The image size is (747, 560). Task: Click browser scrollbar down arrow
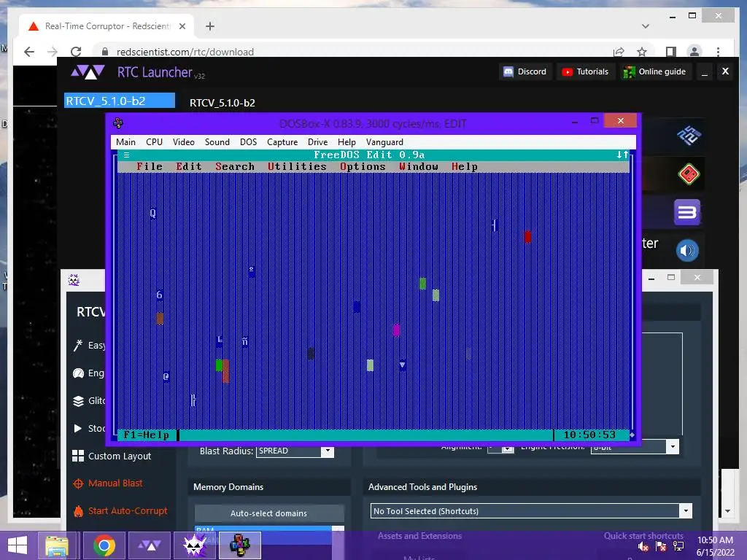pos(728,511)
